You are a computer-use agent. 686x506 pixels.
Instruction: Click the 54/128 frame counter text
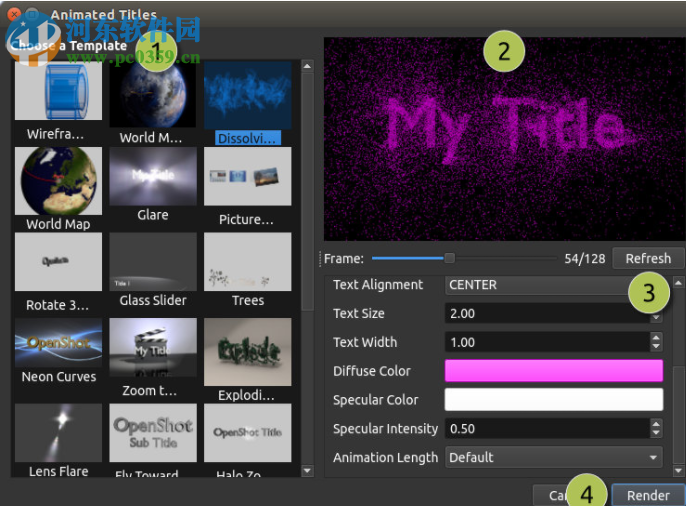tap(584, 258)
